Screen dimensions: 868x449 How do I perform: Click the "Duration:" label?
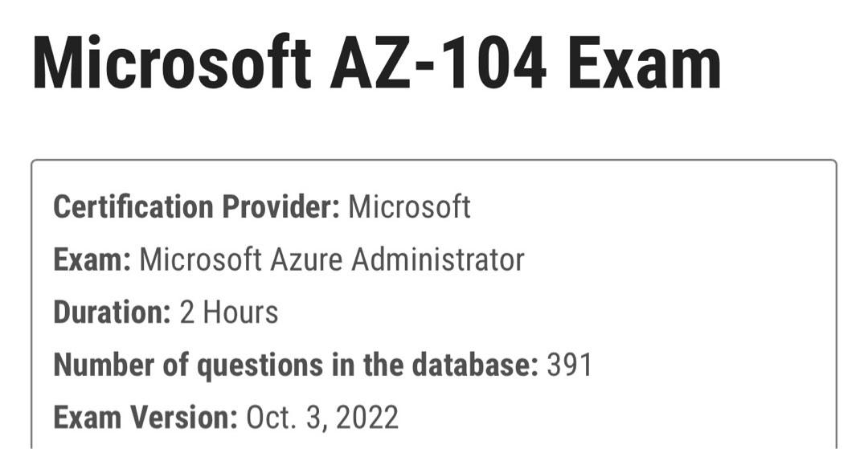112,312
